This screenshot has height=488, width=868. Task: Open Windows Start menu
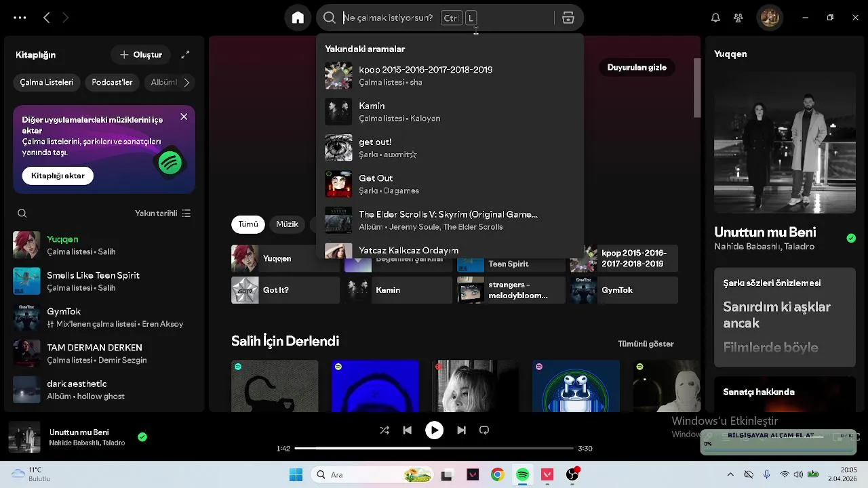pyautogui.click(x=296, y=474)
